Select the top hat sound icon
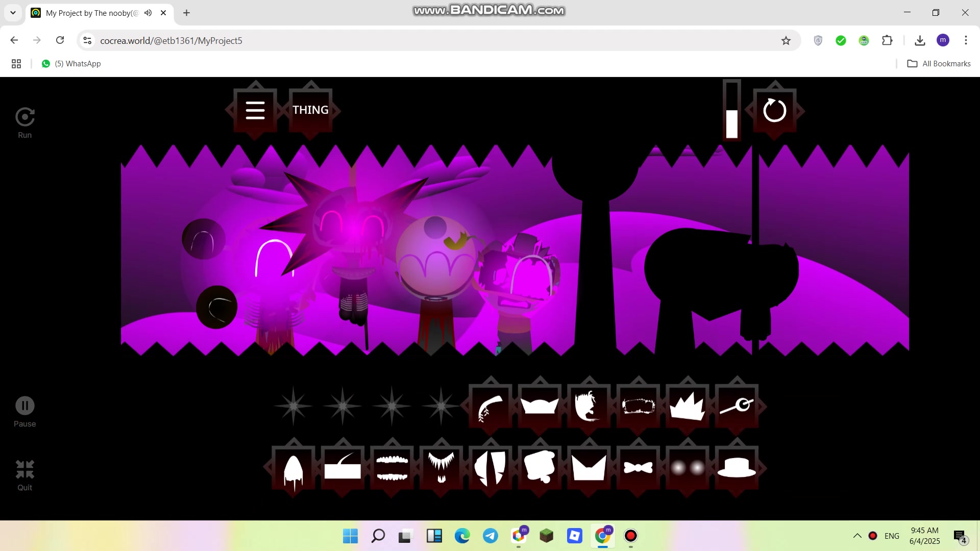980x551 pixels. click(x=737, y=468)
